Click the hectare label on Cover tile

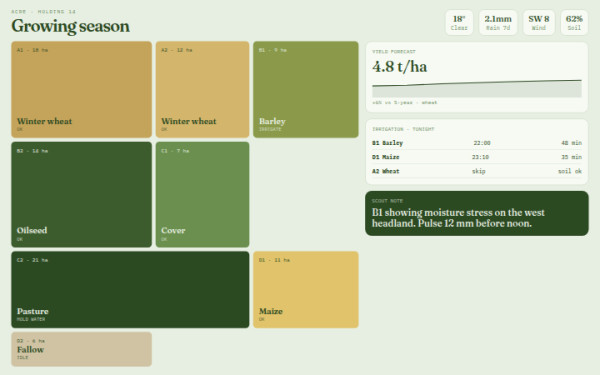click(x=175, y=151)
